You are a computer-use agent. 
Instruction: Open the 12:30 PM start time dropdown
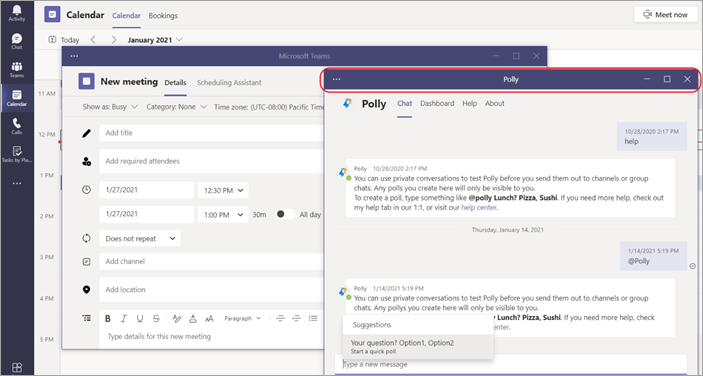pyautogui.click(x=223, y=190)
